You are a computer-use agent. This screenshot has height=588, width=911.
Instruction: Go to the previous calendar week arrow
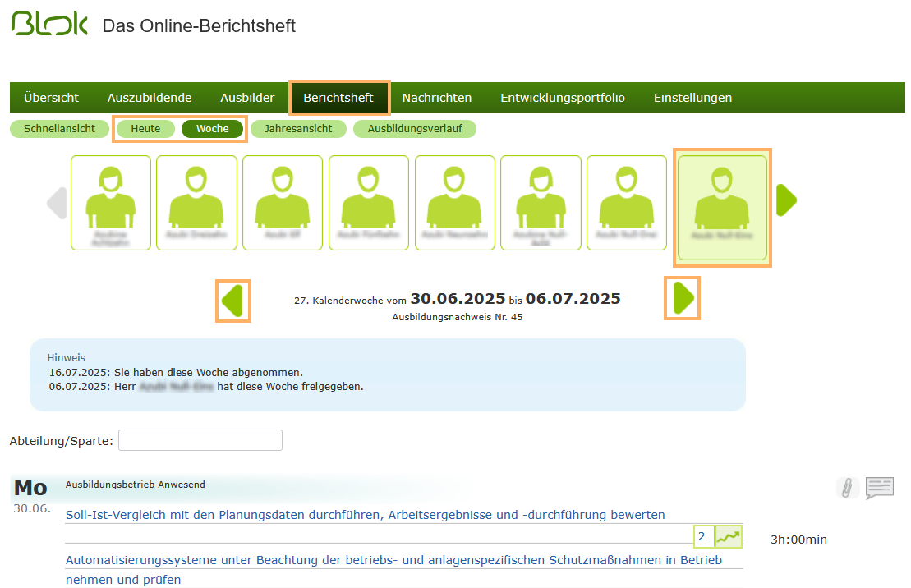click(232, 299)
